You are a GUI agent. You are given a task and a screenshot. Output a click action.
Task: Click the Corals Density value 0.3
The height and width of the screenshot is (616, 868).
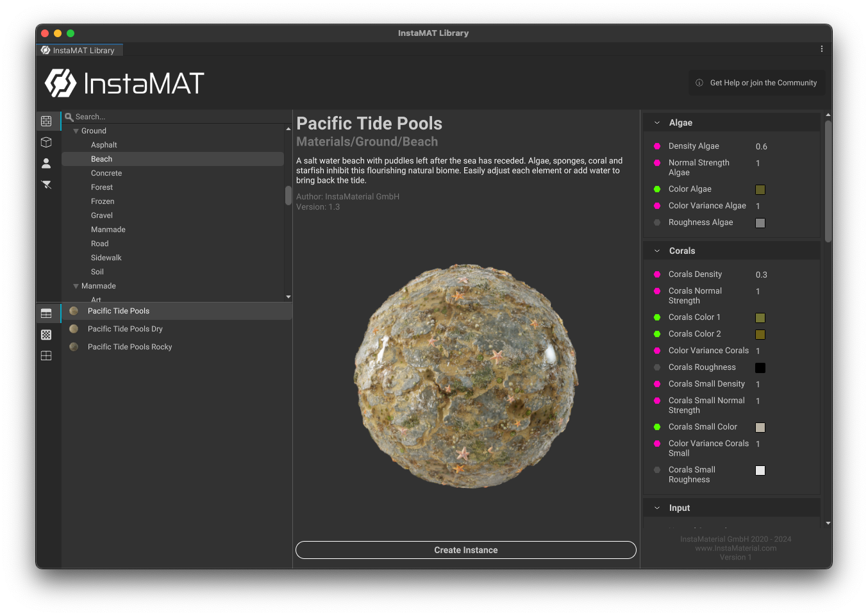(762, 275)
